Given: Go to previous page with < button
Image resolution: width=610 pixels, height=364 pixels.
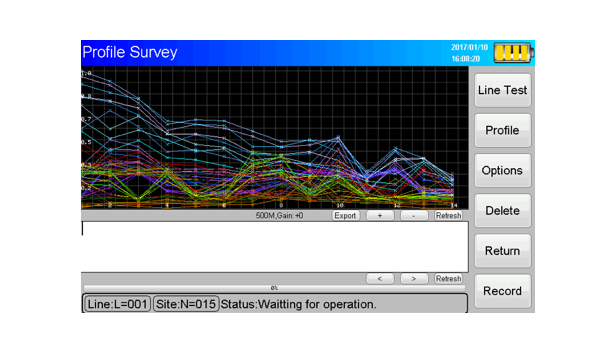Looking at the screenshot, I should [x=380, y=278].
